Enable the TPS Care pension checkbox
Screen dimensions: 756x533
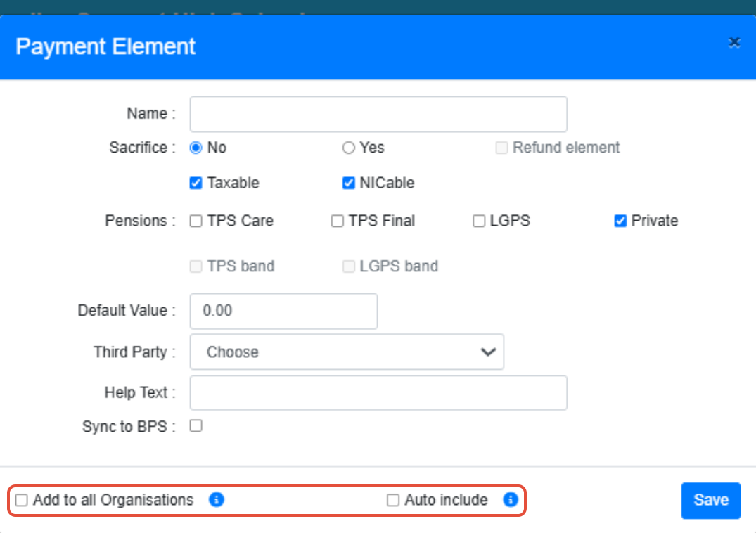196,221
